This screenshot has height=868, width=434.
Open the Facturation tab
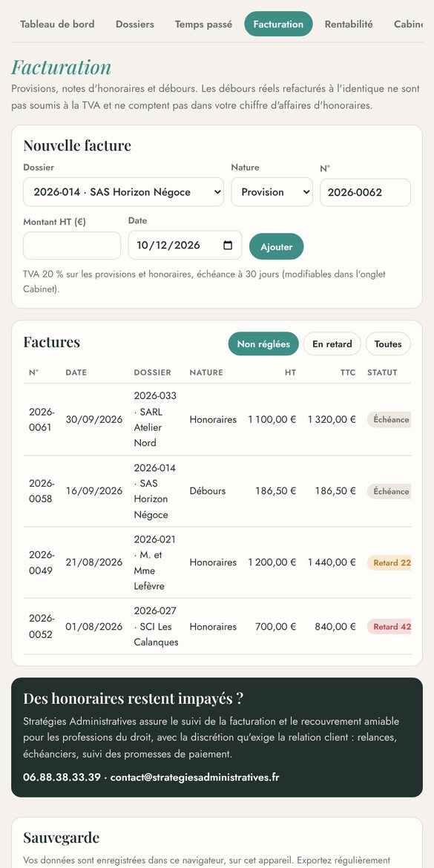(278, 24)
